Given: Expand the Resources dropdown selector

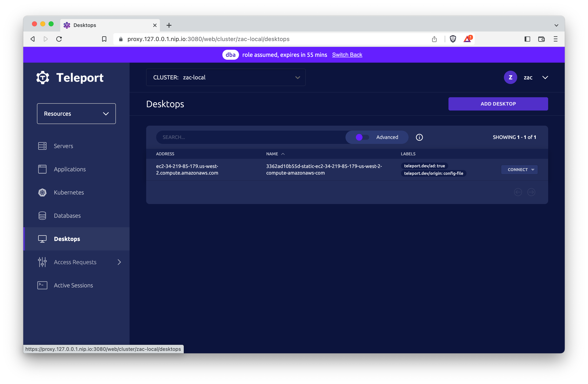Looking at the screenshot, I should pyautogui.click(x=76, y=114).
